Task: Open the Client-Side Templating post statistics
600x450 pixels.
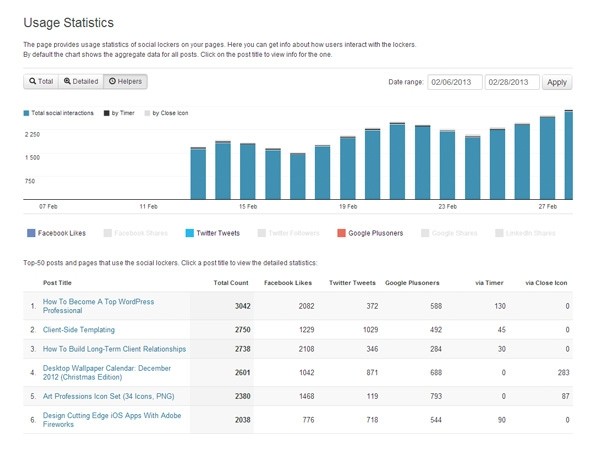Action: [85, 328]
